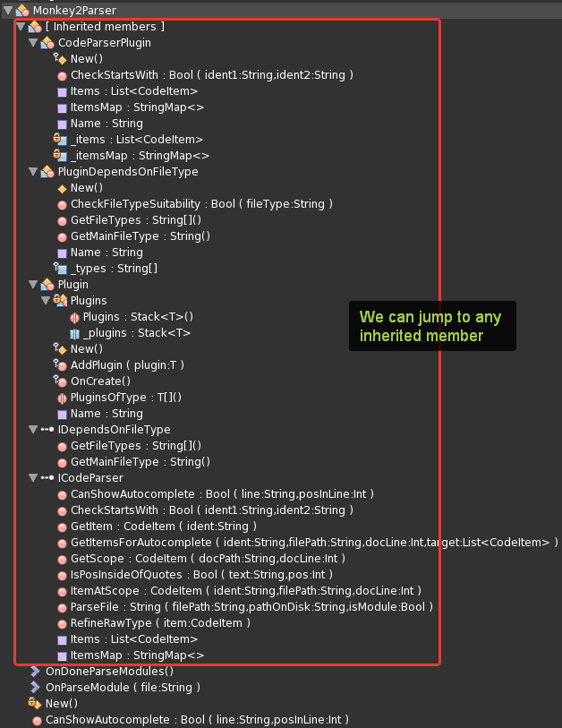Click the inherited member tooltip note

(430, 326)
